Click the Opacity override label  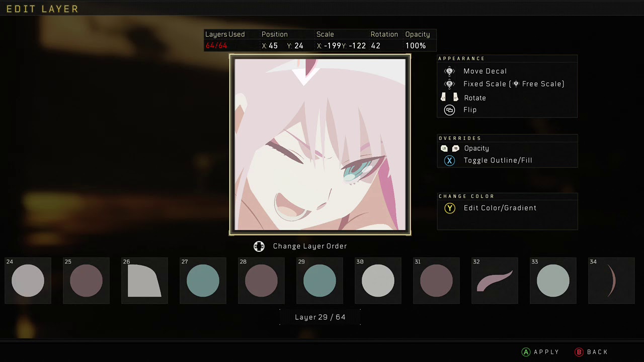[476, 148]
